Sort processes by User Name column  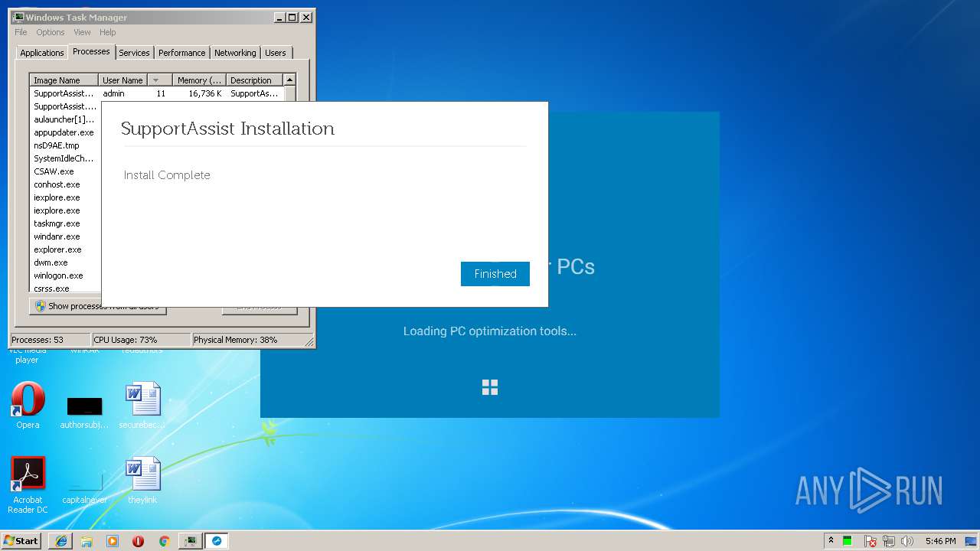tap(122, 80)
